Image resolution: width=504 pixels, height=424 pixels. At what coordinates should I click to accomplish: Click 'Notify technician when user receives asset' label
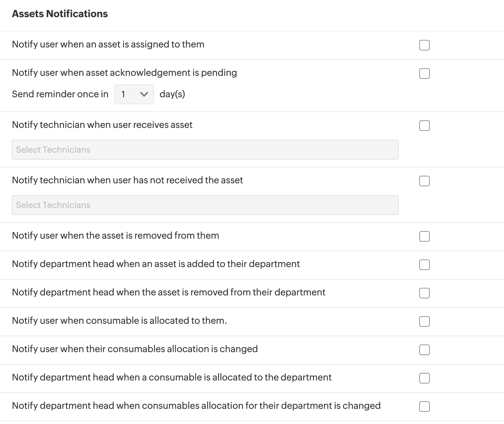(x=102, y=125)
